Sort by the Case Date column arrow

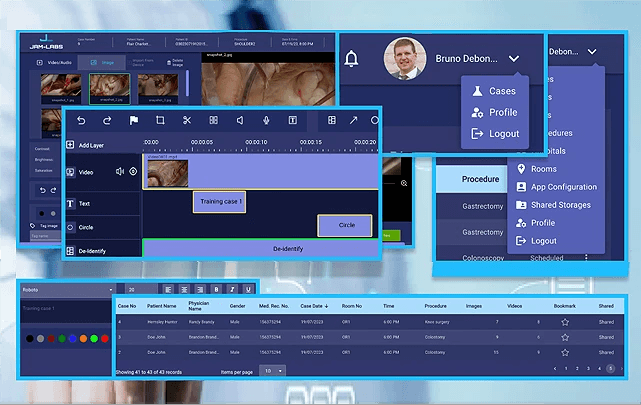[x=326, y=306]
